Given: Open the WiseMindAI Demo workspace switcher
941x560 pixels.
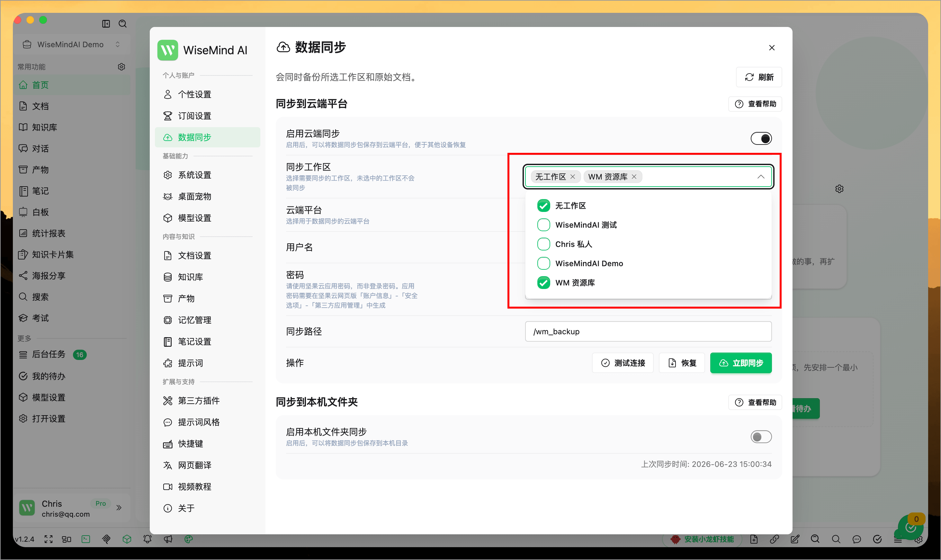Looking at the screenshot, I should coord(71,45).
